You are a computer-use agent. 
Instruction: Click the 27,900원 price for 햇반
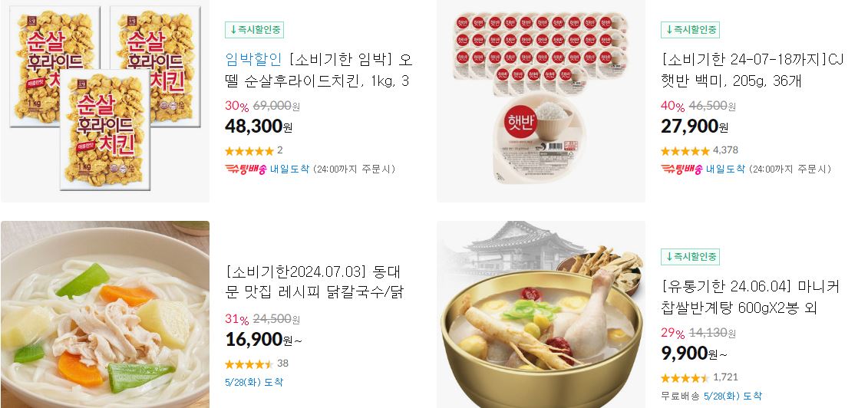(x=695, y=126)
